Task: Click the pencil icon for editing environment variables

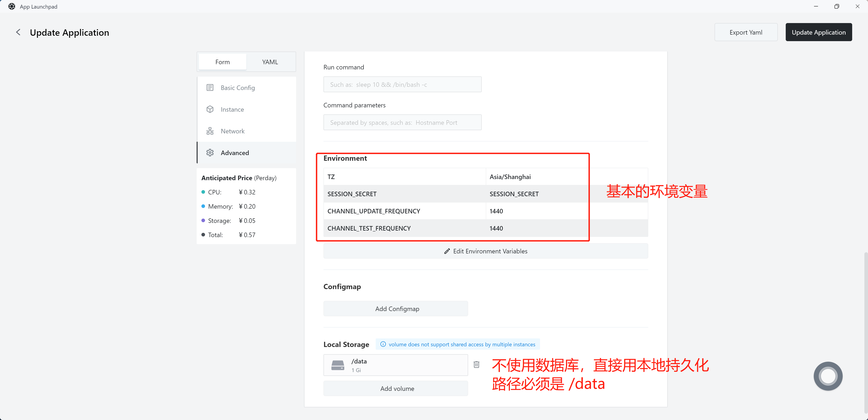Action: coord(447,251)
